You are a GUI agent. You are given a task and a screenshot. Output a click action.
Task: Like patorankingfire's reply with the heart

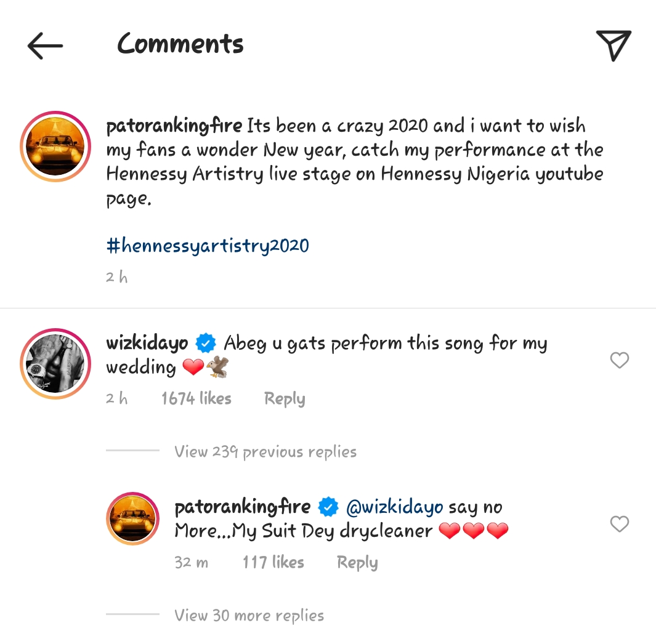point(619,524)
